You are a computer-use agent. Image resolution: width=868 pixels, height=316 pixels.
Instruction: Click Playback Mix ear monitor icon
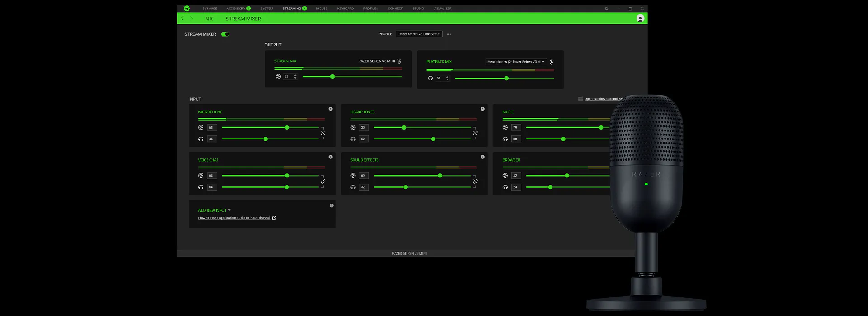(552, 62)
